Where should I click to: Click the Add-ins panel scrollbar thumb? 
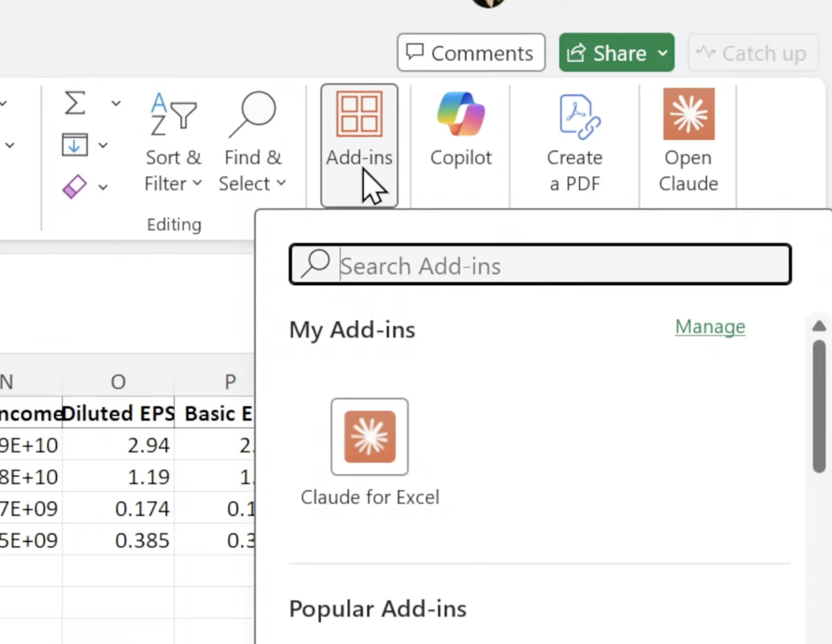pos(819,406)
